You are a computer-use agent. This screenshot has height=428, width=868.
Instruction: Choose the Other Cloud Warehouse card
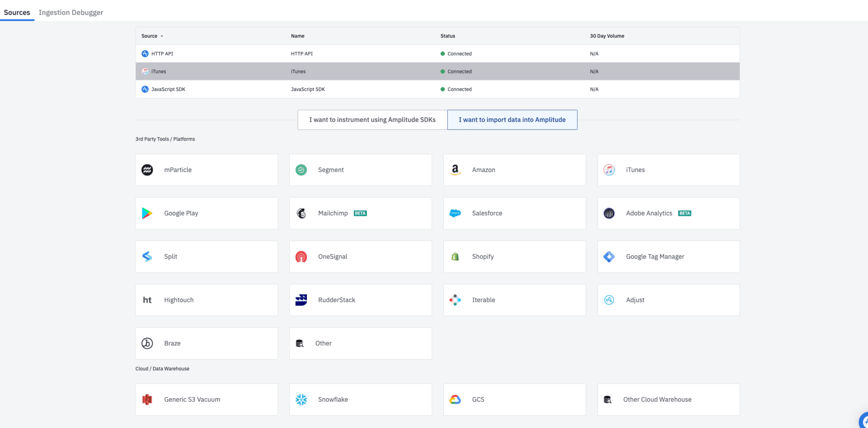pos(668,400)
